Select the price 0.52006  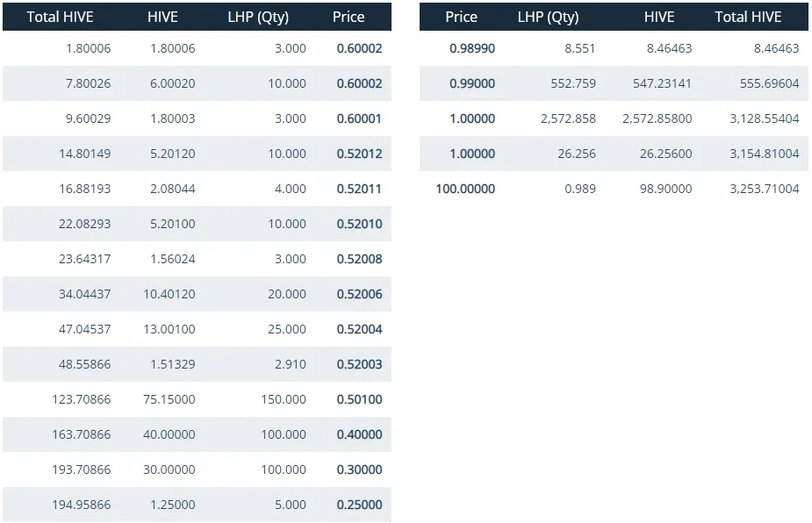359,294
